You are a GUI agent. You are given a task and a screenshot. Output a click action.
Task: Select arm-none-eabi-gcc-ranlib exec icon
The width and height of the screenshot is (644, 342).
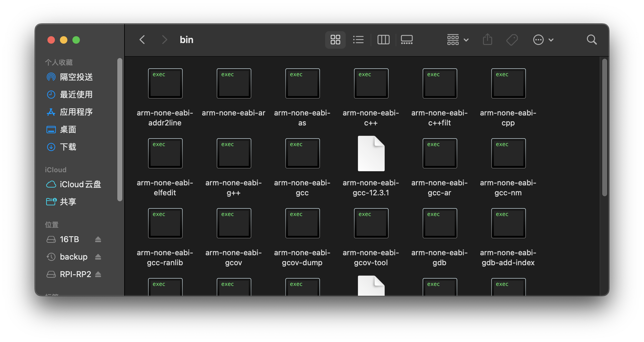click(165, 223)
